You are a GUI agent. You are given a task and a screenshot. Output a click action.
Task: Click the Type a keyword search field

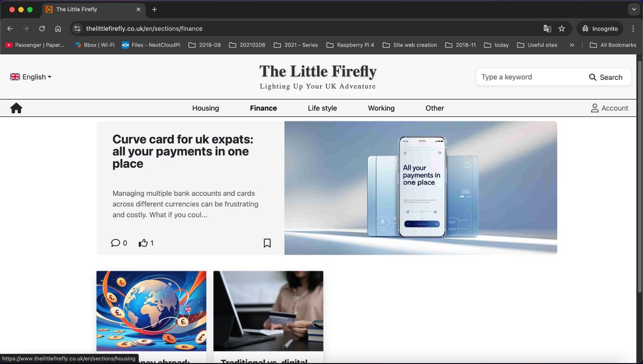tap(530, 77)
